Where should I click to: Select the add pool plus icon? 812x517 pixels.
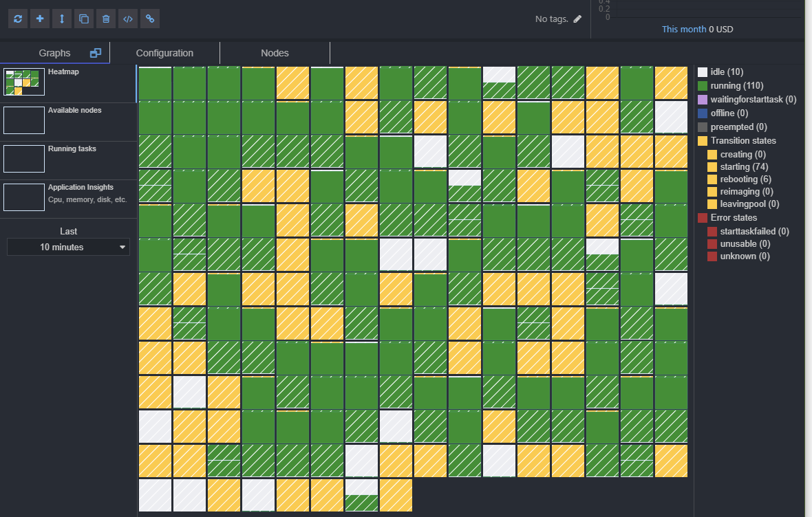click(39, 19)
